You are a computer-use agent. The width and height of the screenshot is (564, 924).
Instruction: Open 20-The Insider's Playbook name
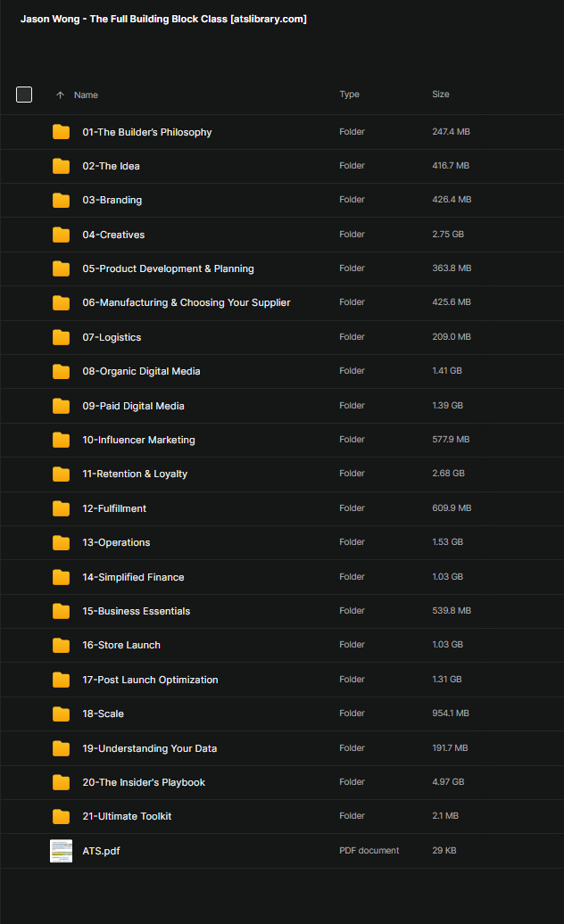pyautogui.click(x=144, y=782)
